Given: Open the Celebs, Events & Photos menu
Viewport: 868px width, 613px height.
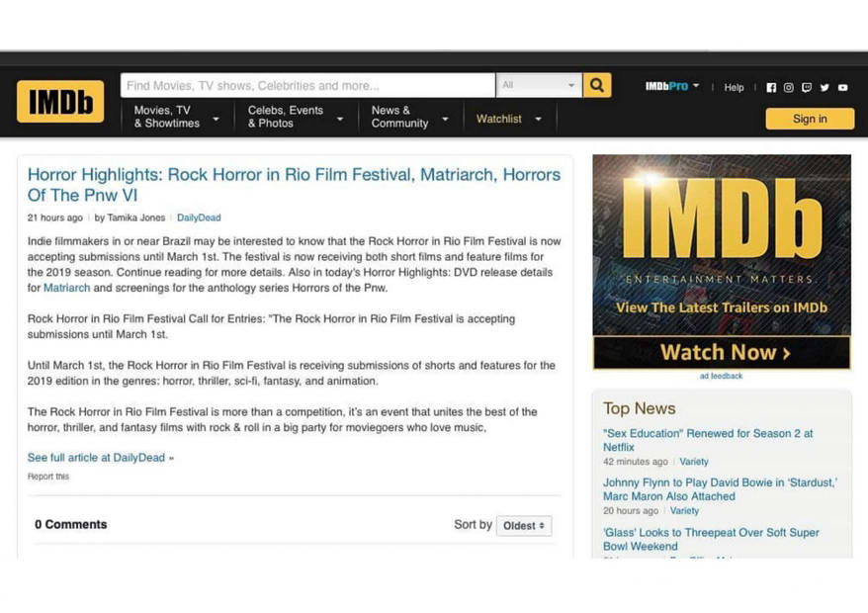Looking at the screenshot, I should 295,118.
